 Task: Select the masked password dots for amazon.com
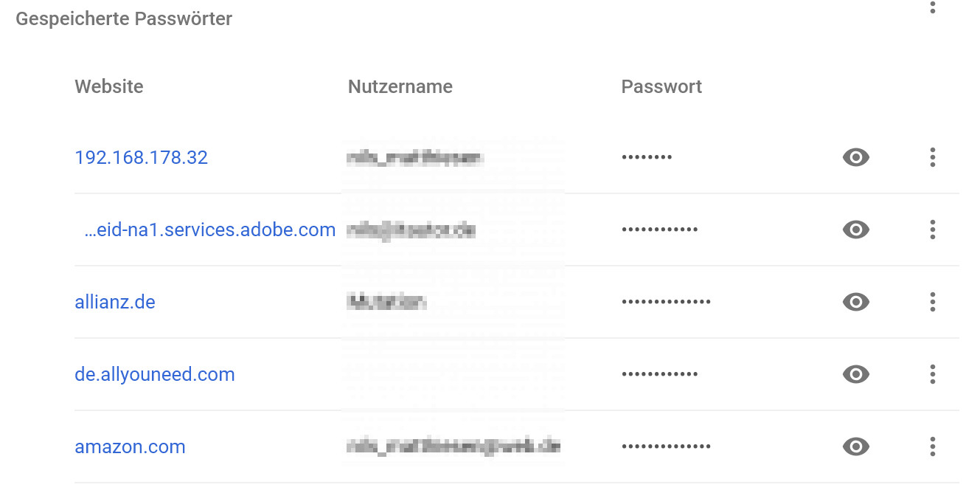(x=667, y=447)
